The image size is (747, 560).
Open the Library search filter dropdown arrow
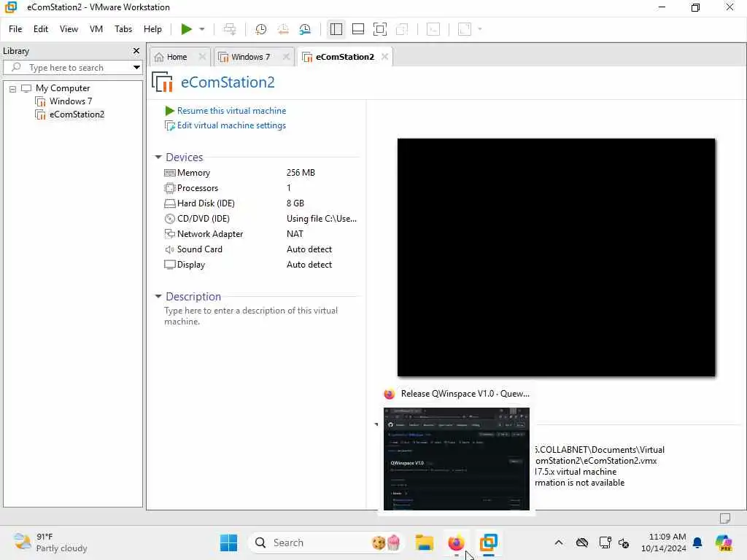click(136, 68)
